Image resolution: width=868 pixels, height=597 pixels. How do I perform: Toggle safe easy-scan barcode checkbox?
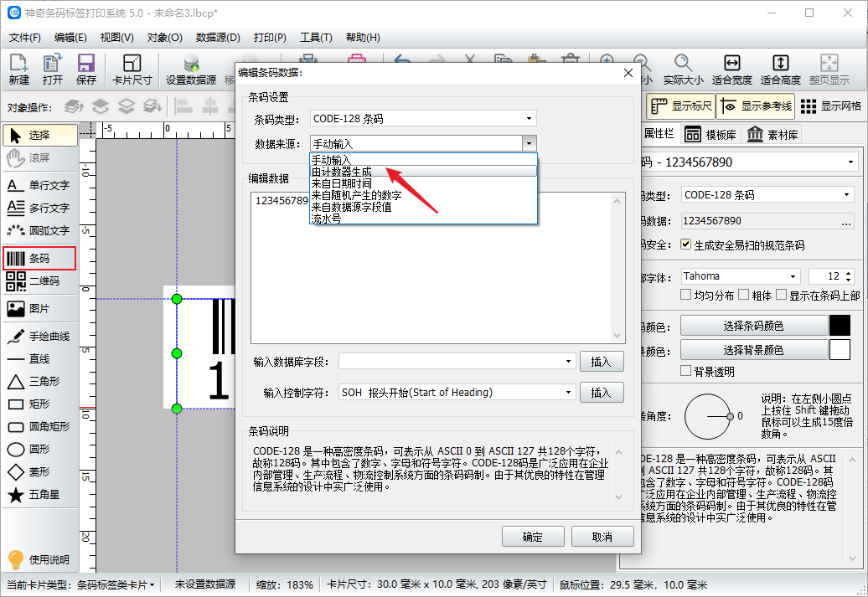pyautogui.click(x=686, y=244)
